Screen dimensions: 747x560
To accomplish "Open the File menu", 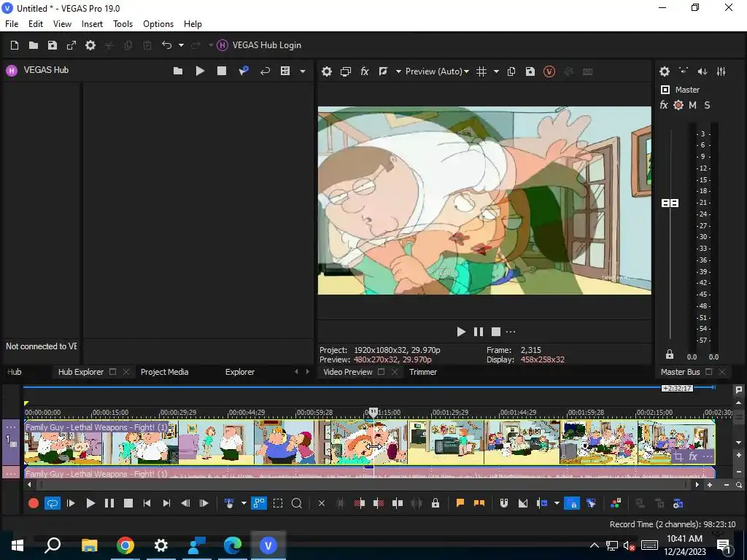I will pos(12,24).
